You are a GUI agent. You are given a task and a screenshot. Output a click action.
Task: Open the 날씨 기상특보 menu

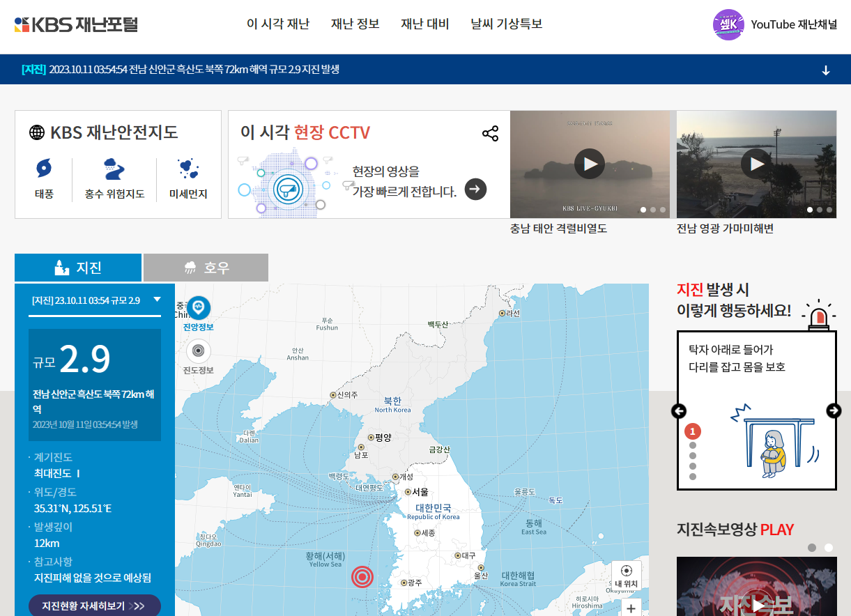tap(507, 24)
